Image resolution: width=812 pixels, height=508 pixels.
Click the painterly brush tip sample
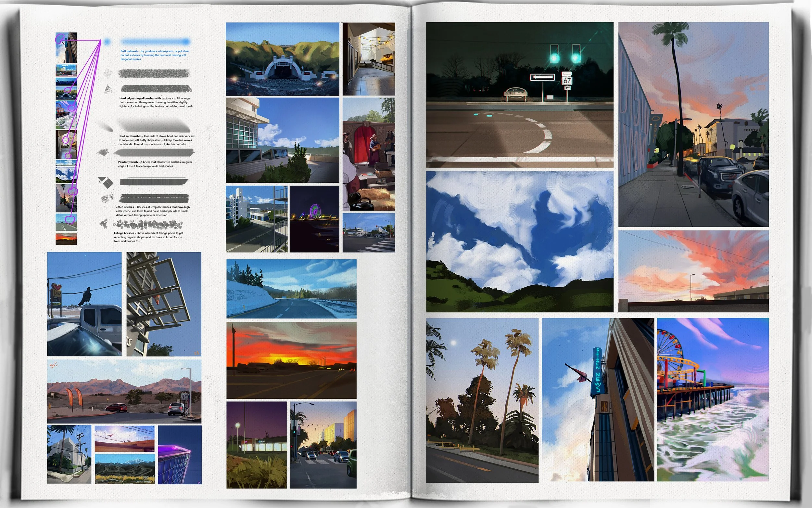(x=103, y=152)
